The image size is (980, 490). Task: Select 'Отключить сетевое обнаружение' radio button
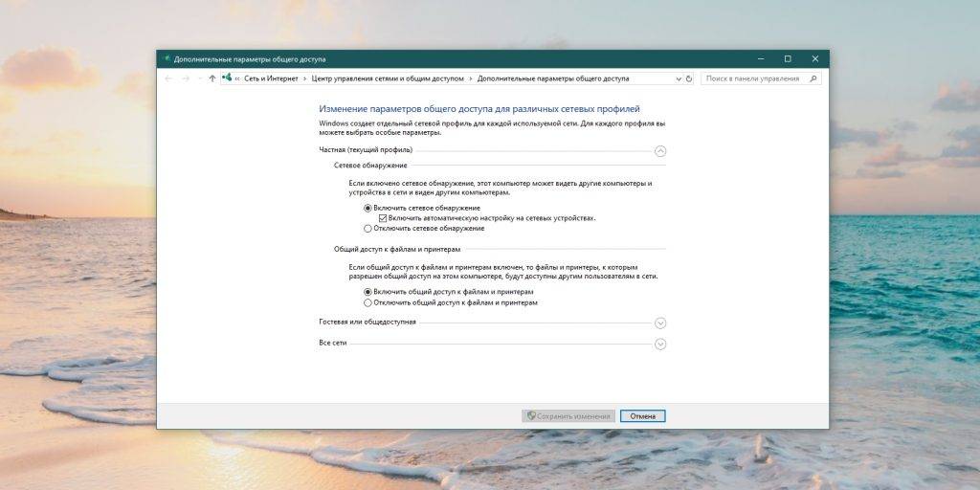367,229
